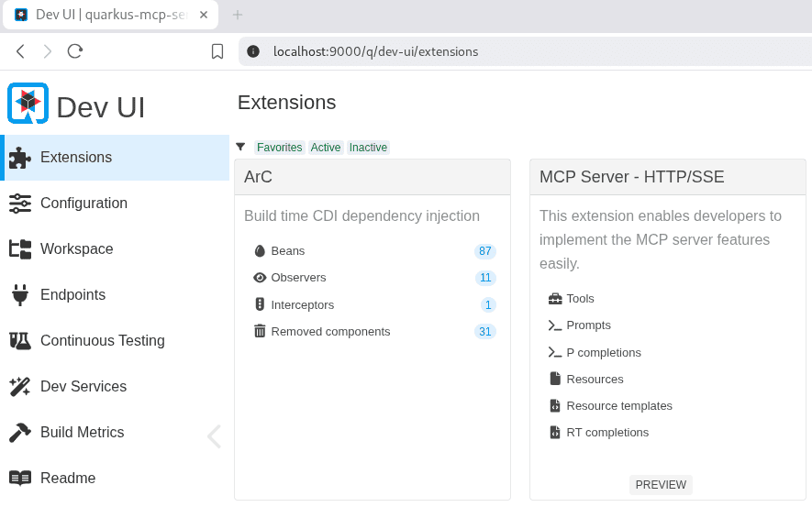Click the Removed components trash icon
Screen dimensions: 812x507
(260, 331)
